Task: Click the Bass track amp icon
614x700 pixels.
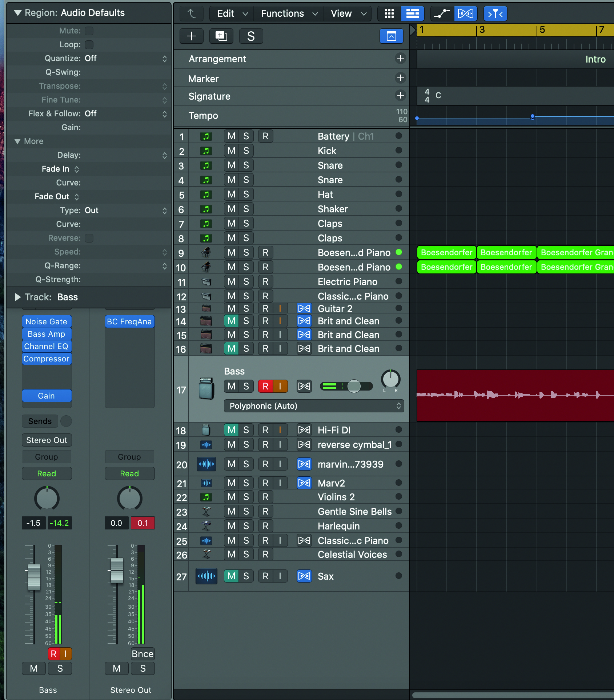Action: 206,389
